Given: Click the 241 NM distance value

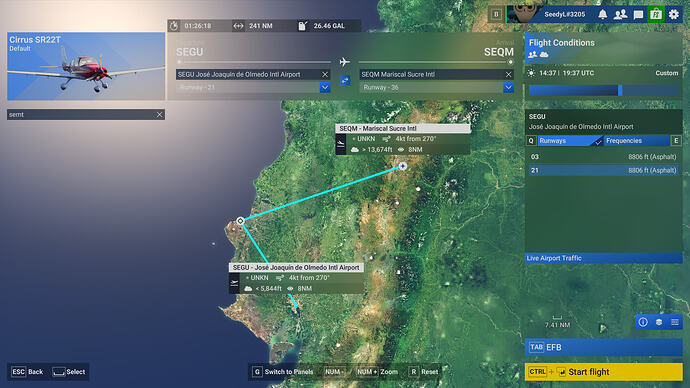Looking at the screenshot, I should point(261,26).
